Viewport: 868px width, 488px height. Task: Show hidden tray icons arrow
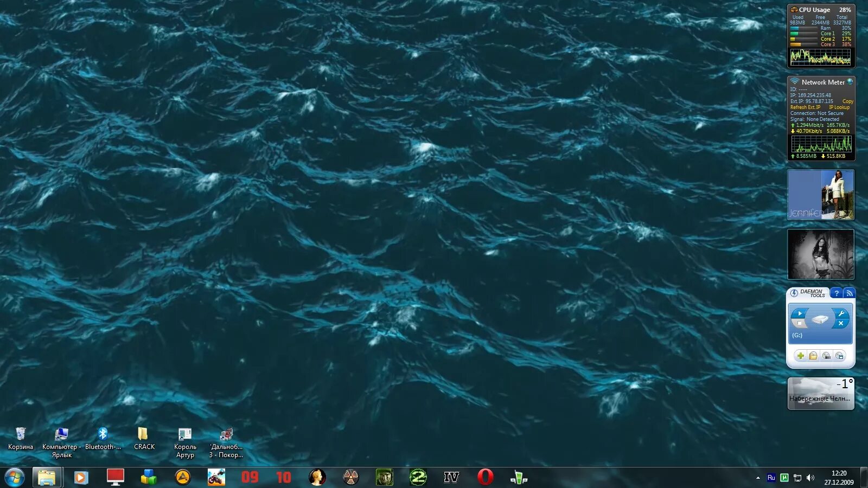(758, 478)
